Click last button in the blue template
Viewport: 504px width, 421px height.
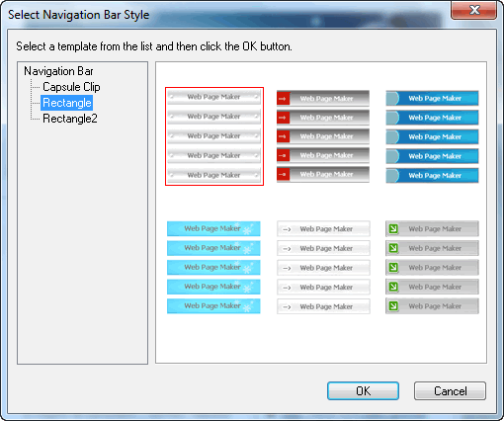(x=432, y=176)
